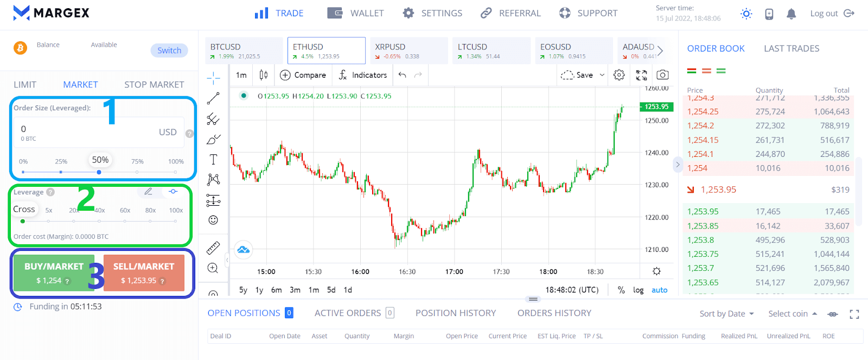Toggle the leverage slider mode icon
This screenshot has width=868, height=360.
pyautogui.click(x=173, y=191)
